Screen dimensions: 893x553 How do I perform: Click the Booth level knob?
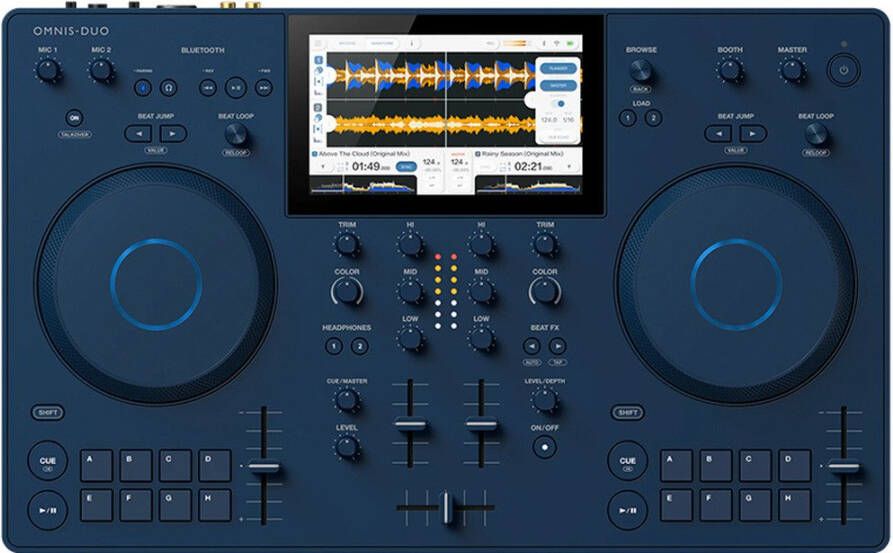pyautogui.click(x=730, y=71)
